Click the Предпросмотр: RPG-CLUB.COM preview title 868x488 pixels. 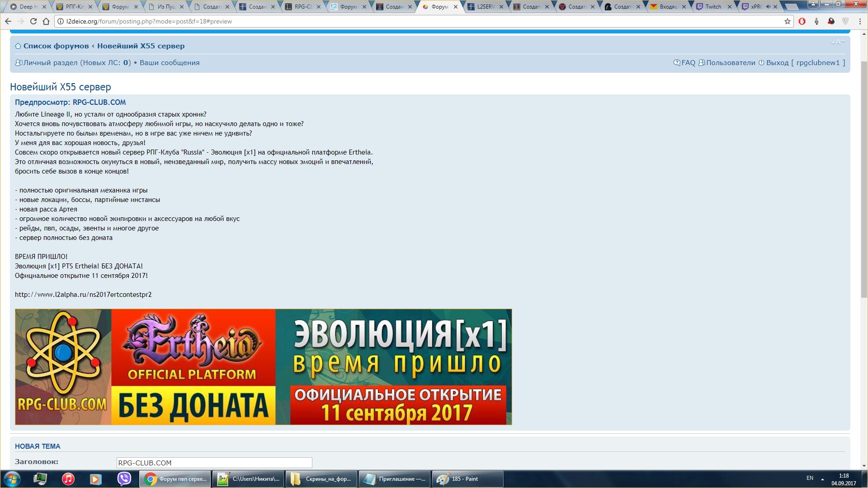point(71,103)
